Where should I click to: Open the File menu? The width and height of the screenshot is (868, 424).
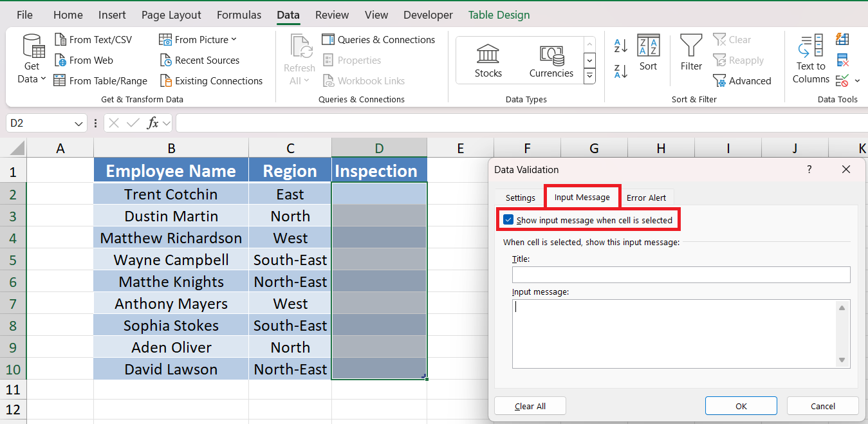pos(24,15)
